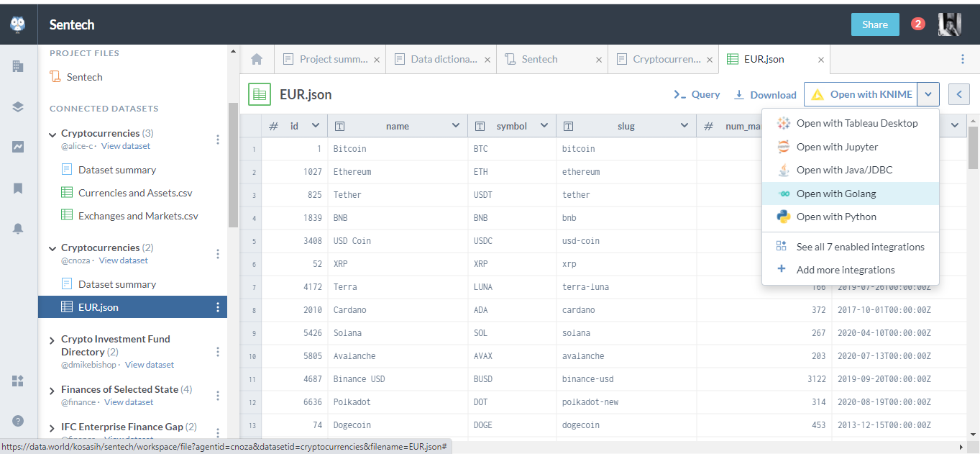Screen dimensions: 980x454
Task: Open View dataset link under @cnoza
Action: coord(124,260)
